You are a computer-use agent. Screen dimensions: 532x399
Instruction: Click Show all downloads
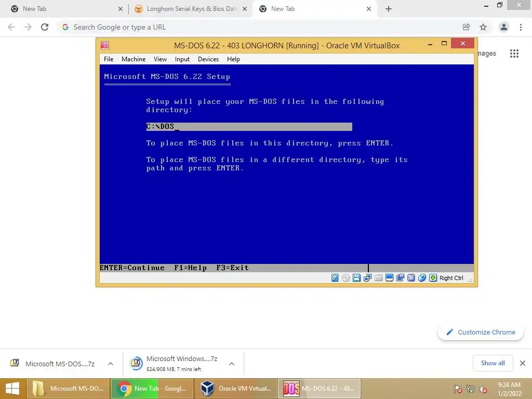click(493, 363)
